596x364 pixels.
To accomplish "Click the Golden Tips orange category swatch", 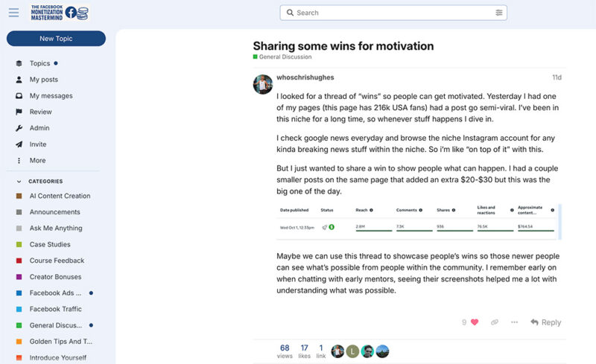I will (19, 342).
